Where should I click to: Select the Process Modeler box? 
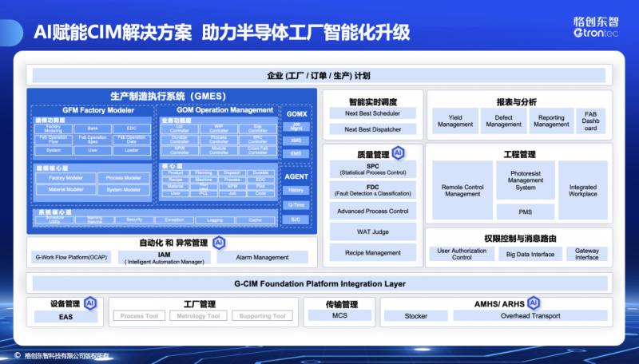click(x=124, y=178)
